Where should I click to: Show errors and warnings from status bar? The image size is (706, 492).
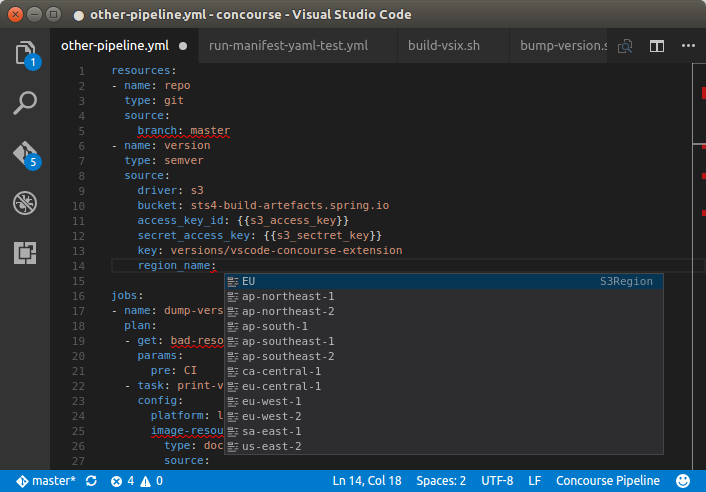tap(137, 481)
